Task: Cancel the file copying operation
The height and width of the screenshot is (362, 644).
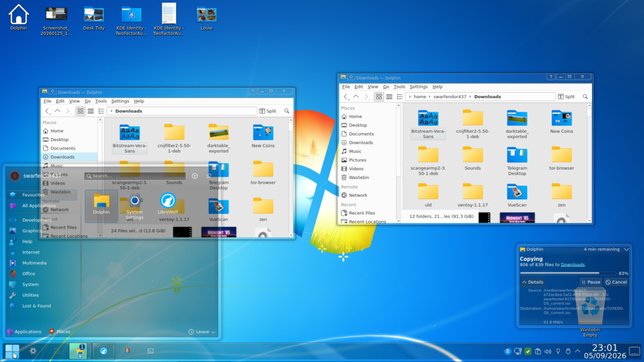Action: coord(616,282)
